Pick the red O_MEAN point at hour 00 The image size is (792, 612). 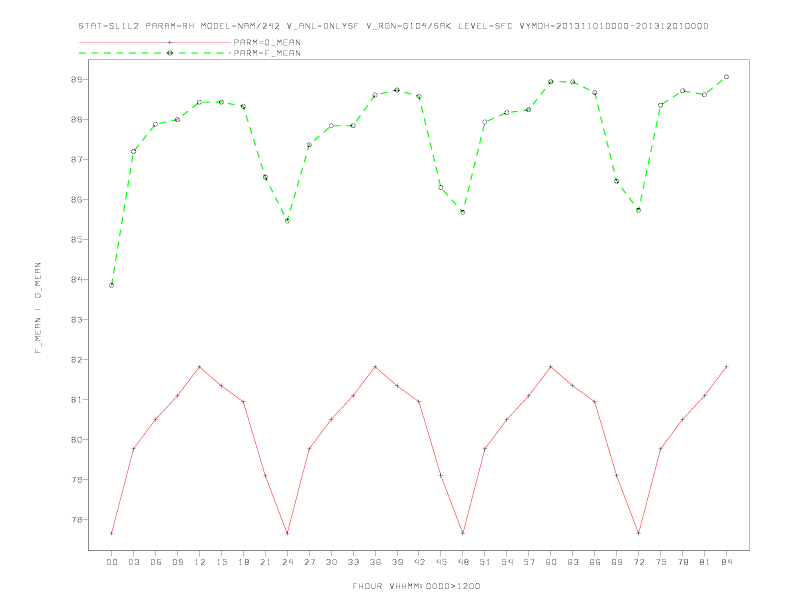click(x=112, y=533)
